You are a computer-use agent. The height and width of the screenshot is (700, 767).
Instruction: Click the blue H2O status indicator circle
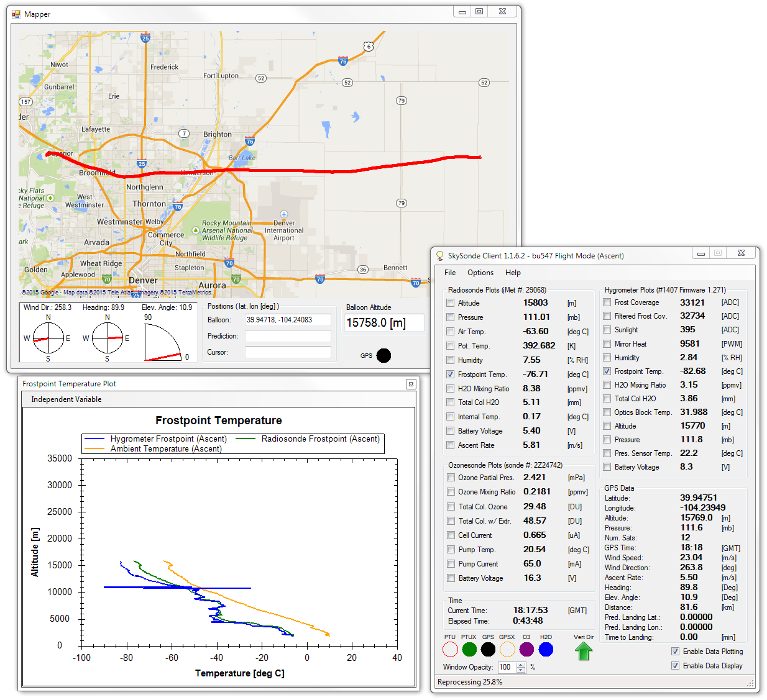point(546,649)
